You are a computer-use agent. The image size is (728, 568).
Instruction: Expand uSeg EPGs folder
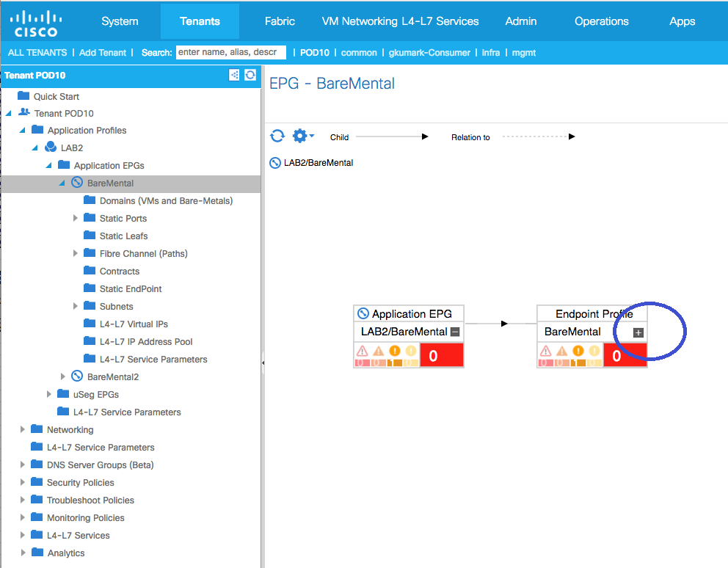pyautogui.click(x=48, y=394)
